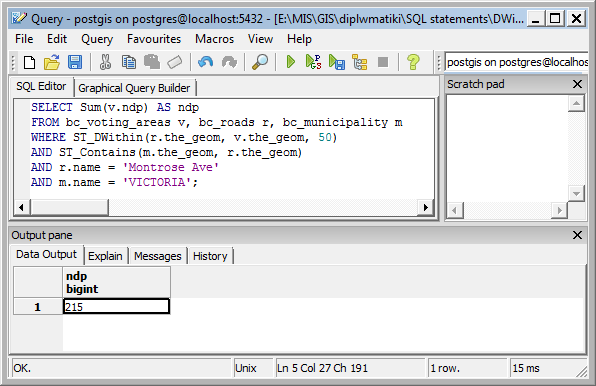Open database connection combo box

[x=516, y=62]
